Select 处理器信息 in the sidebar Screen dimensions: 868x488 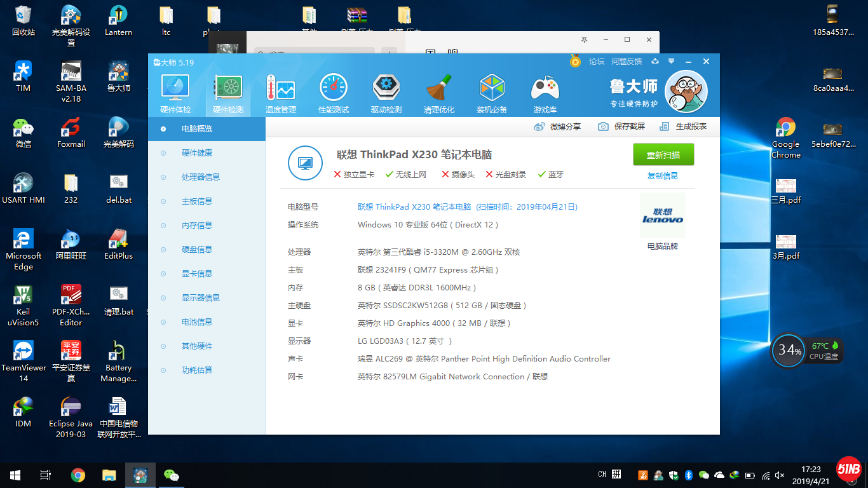pos(200,177)
